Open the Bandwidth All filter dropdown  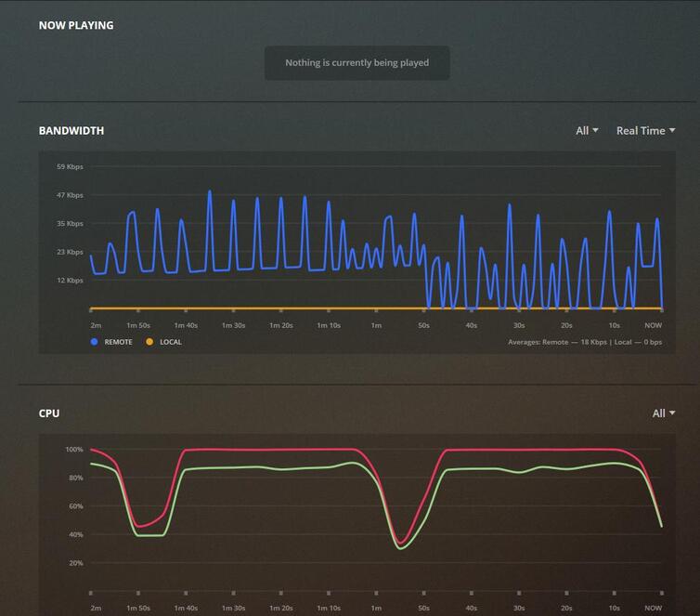[587, 131]
